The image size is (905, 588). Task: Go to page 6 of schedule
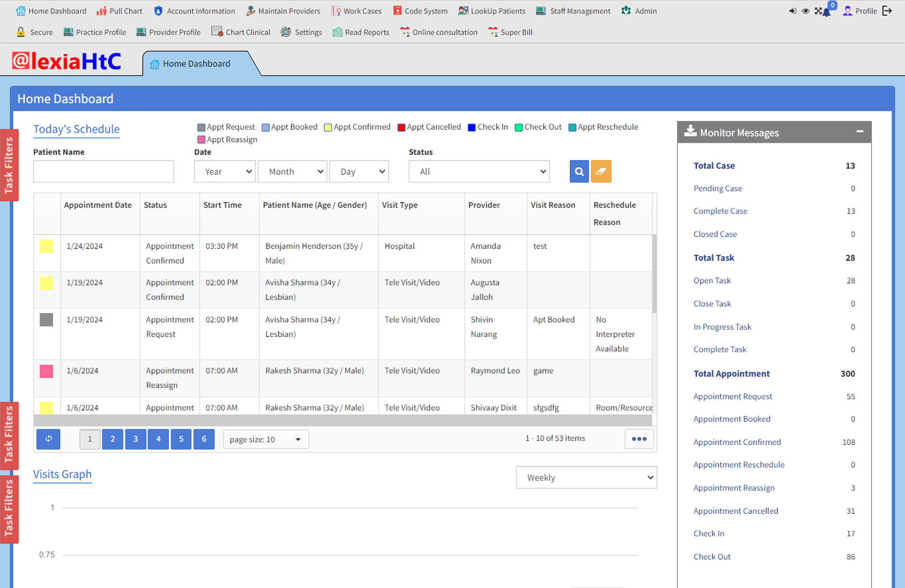click(204, 439)
